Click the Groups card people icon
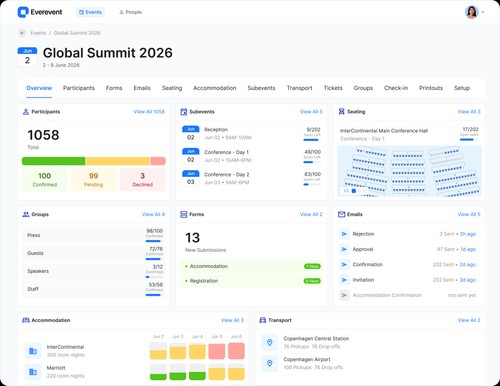The width and height of the screenshot is (500, 386). pyautogui.click(x=26, y=214)
